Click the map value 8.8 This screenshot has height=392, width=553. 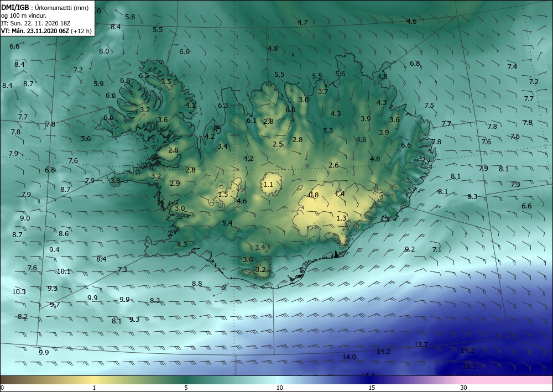[197, 284]
